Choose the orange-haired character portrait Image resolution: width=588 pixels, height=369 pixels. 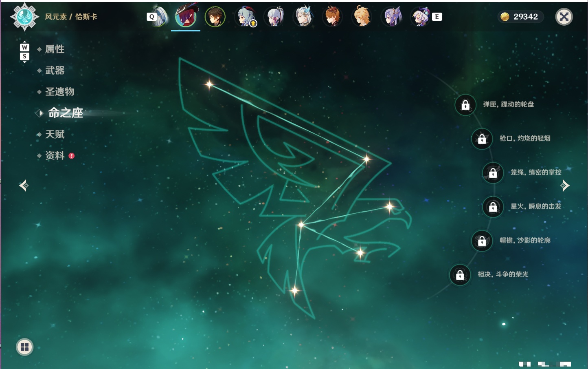tap(332, 17)
